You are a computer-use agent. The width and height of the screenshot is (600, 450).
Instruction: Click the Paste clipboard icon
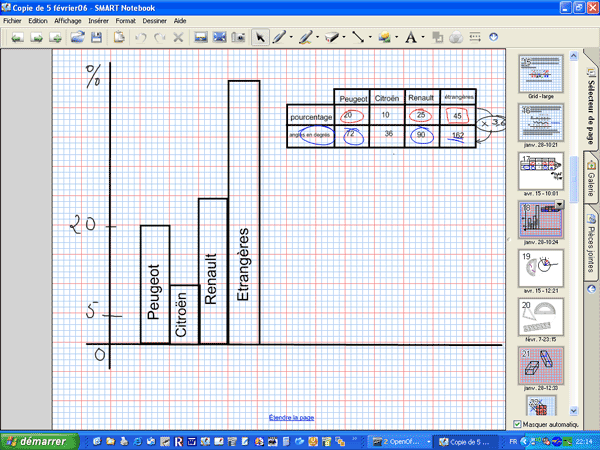[x=119, y=37]
